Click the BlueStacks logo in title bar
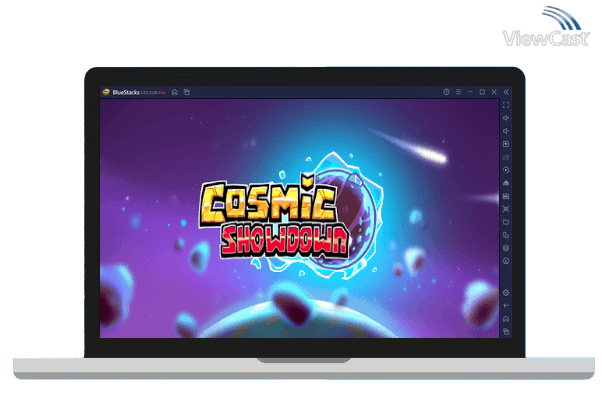This screenshot has height=414, width=602. (106, 92)
